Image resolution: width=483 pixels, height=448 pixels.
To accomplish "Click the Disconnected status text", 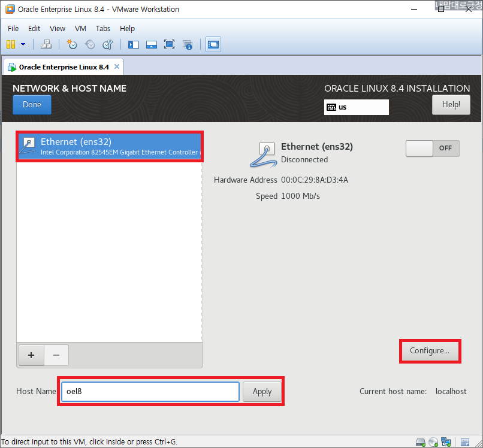I will click(304, 159).
